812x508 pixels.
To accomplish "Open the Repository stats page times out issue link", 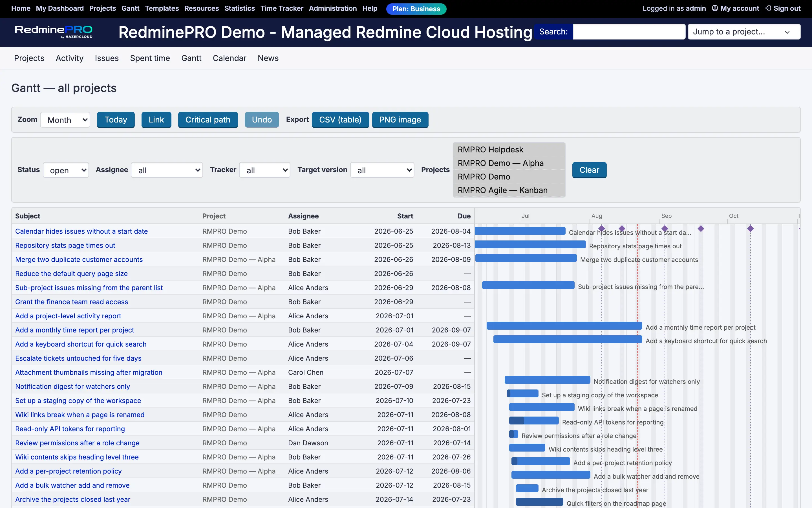I will tap(65, 245).
